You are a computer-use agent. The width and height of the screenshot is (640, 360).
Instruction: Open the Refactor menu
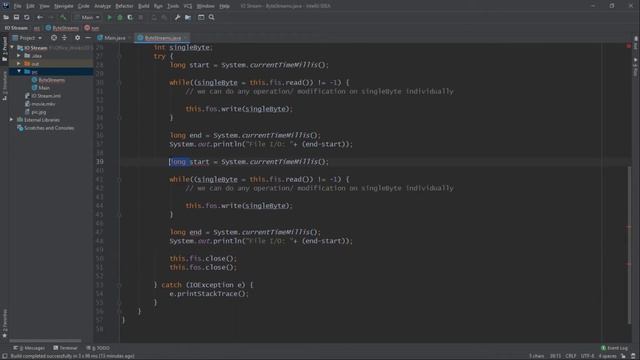click(x=124, y=6)
